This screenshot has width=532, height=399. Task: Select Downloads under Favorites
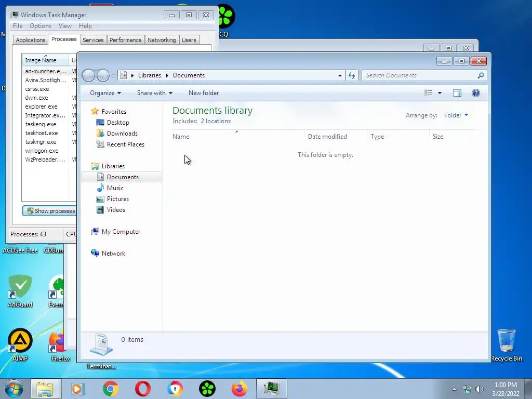tap(122, 134)
